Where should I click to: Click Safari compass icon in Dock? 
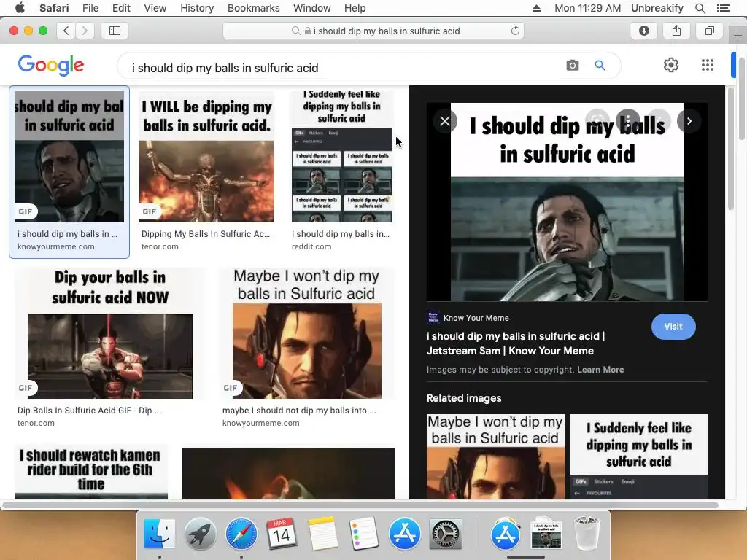241,534
